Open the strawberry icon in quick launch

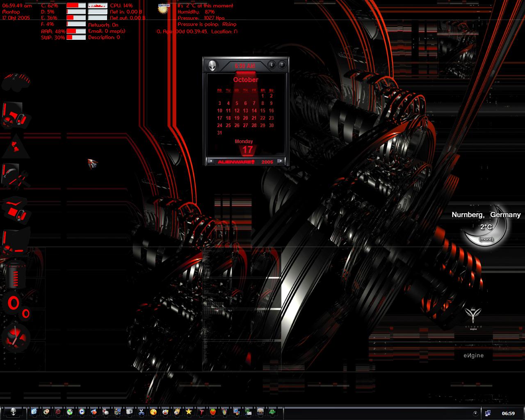click(212, 412)
